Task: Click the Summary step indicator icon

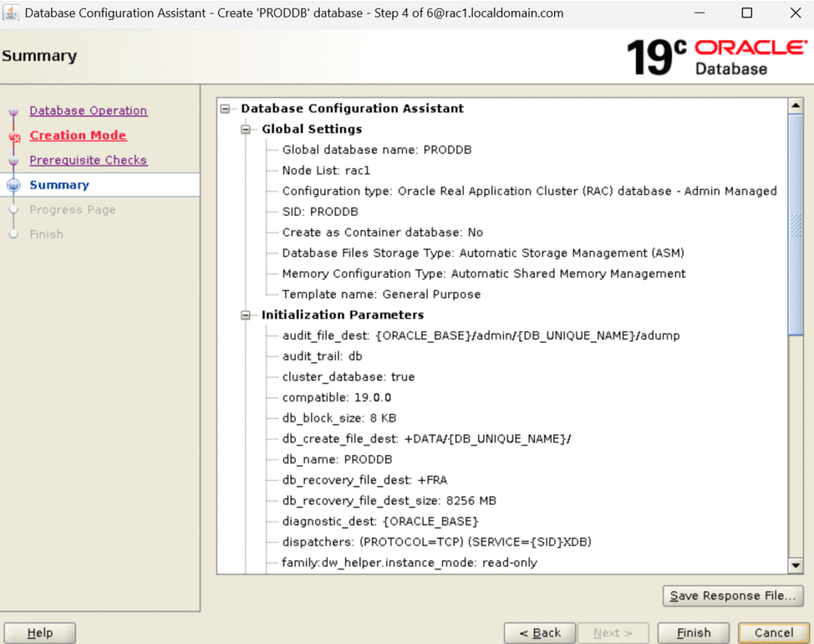Action: coord(14,185)
